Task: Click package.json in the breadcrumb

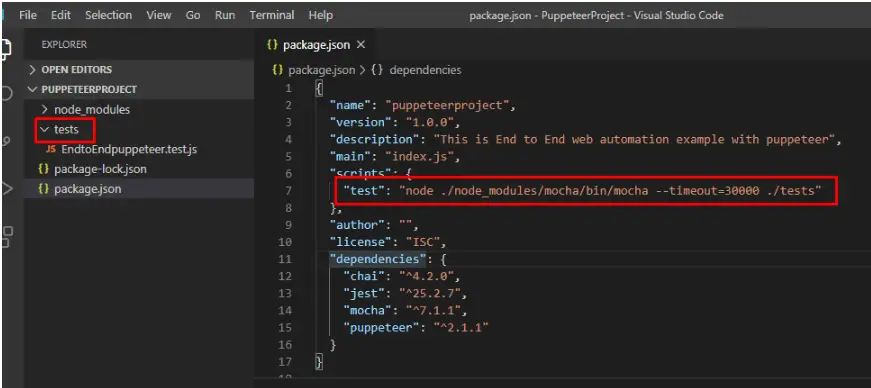Action: (322, 70)
